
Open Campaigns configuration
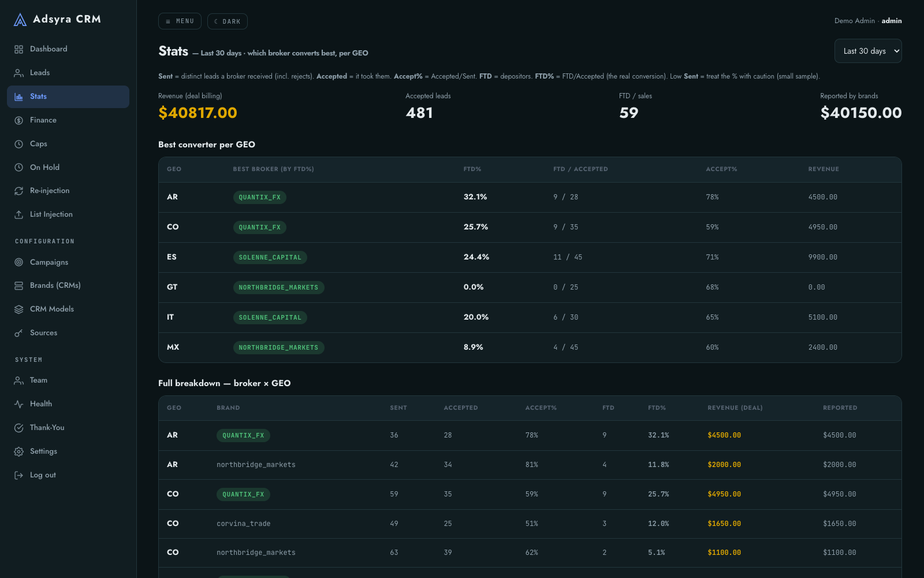pyautogui.click(x=68, y=262)
